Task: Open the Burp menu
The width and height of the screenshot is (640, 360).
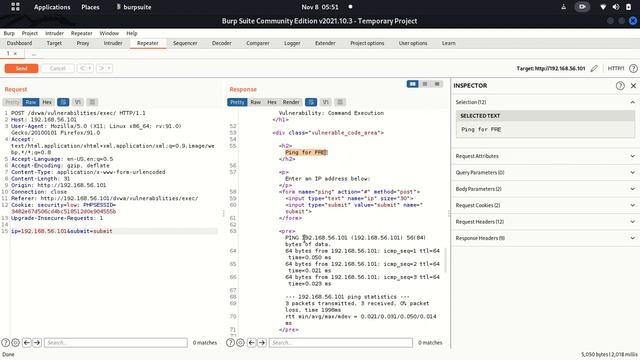Action: [x=9, y=33]
